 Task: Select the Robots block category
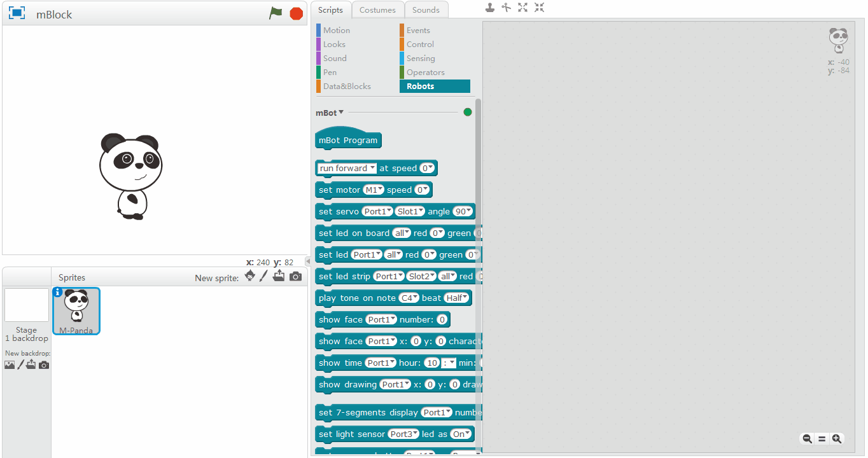pyautogui.click(x=435, y=86)
